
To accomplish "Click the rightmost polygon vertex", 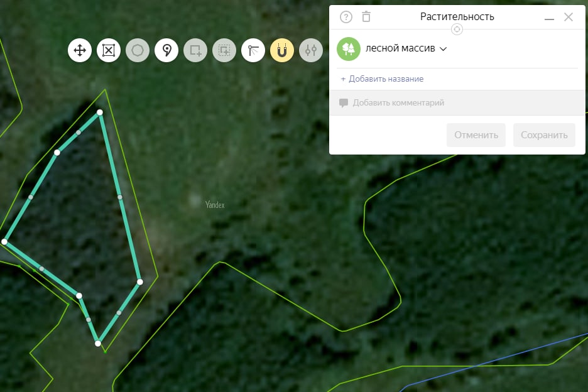I will pos(140,281).
